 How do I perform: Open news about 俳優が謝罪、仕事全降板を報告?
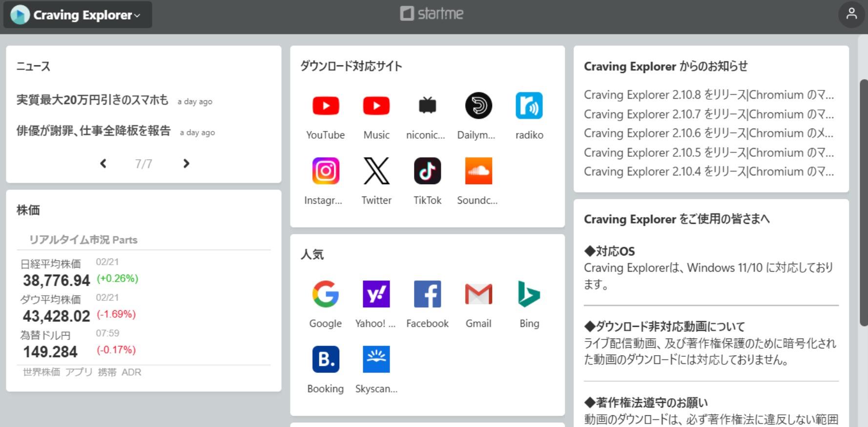click(x=94, y=131)
